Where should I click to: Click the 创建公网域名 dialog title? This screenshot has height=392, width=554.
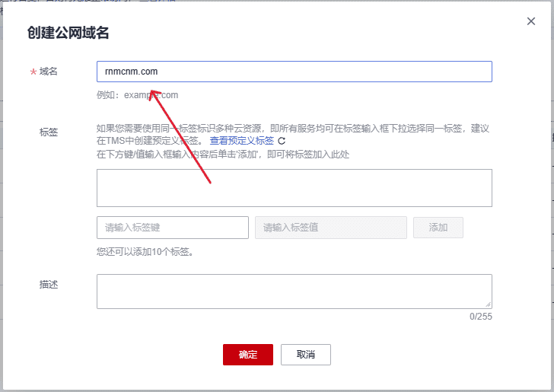click(68, 33)
